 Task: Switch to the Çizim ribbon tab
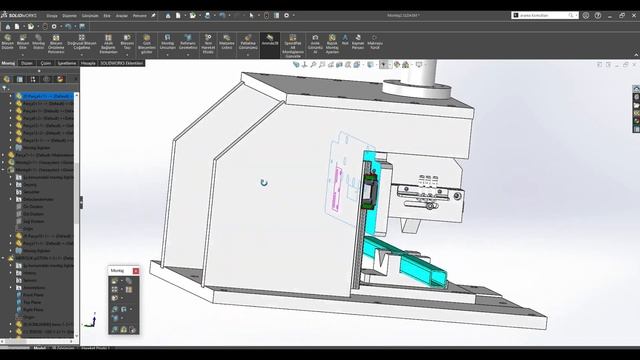click(x=46, y=63)
